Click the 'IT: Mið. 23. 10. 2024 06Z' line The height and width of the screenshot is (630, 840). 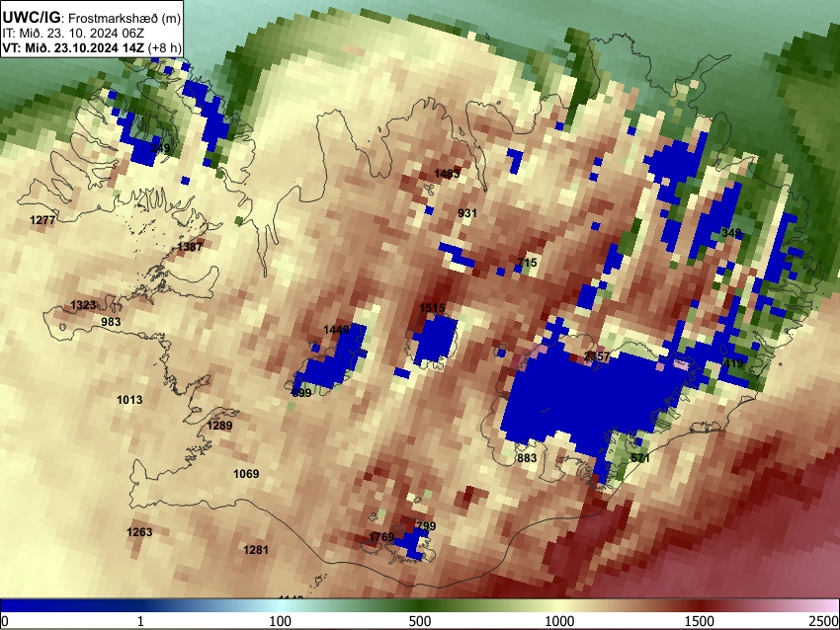click(73, 34)
